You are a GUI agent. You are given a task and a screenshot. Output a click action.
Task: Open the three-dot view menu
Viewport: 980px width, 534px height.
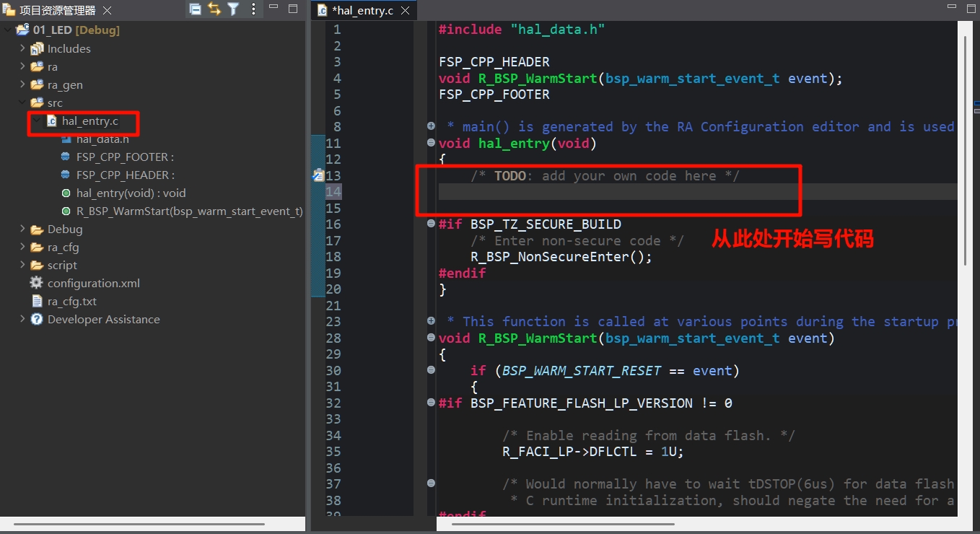(x=253, y=9)
